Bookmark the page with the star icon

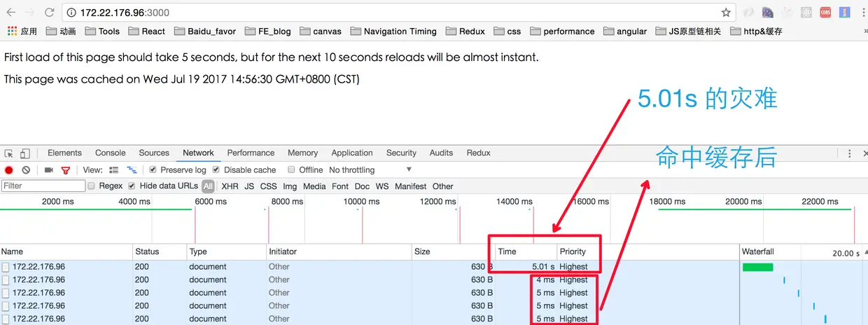tap(726, 13)
